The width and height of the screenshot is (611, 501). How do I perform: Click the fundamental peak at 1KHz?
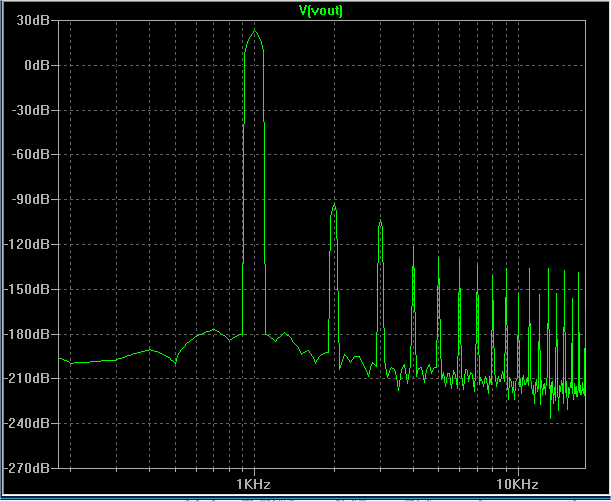[x=255, y=30]
